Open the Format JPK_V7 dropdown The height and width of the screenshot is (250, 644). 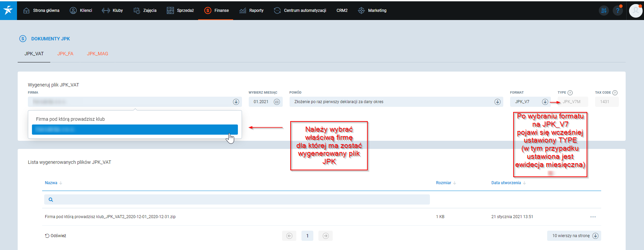pyautogui.click(x=544, y=102)
